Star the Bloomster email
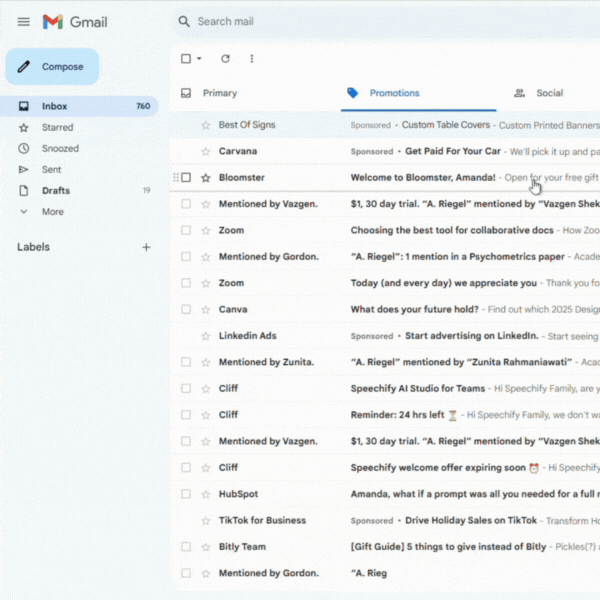 pyautogui.click(x=206, y=178)
